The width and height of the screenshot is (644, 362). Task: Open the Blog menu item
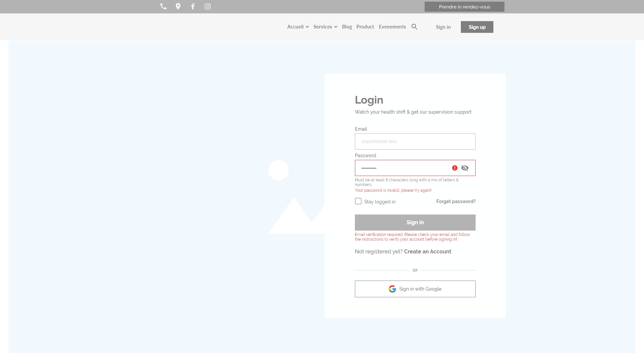click(x=347, y=27)
